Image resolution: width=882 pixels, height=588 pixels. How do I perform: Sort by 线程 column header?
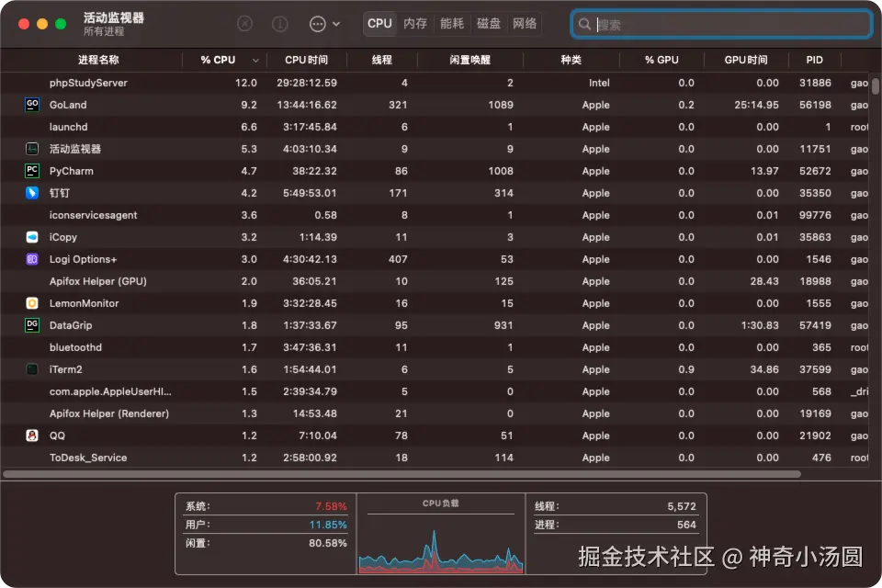pyautogui.click(x=382, y=60)
